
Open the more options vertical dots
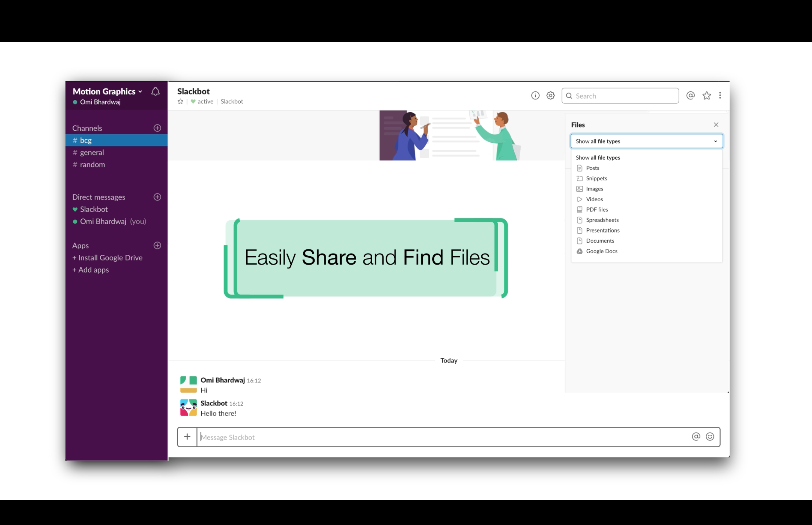point(720,95)
